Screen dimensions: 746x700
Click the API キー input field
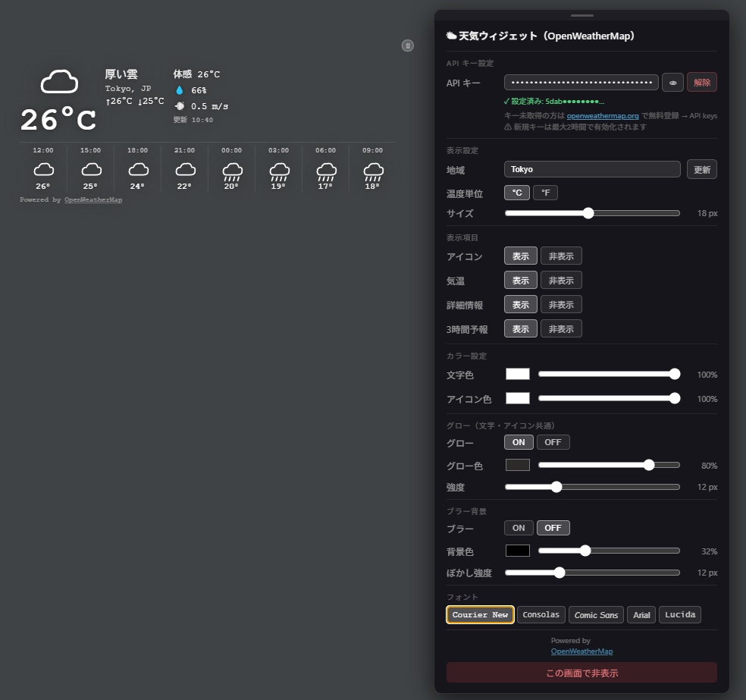point(581,83)
